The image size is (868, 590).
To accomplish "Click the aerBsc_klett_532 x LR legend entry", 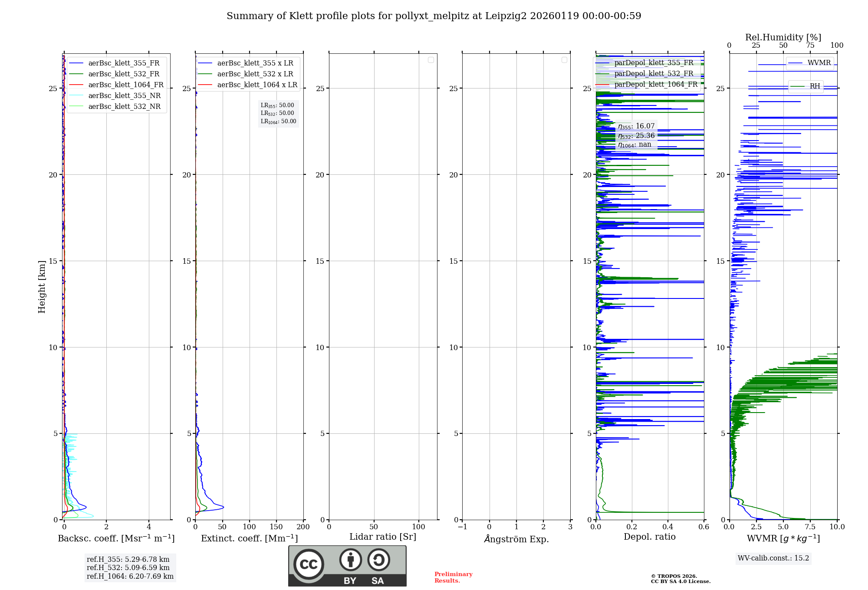I will click(x=255, y=74).
